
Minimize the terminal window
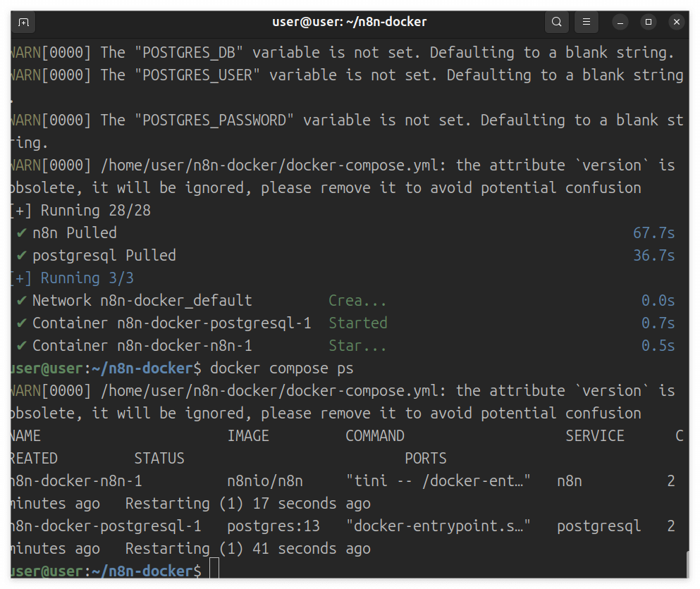(620, 22)
